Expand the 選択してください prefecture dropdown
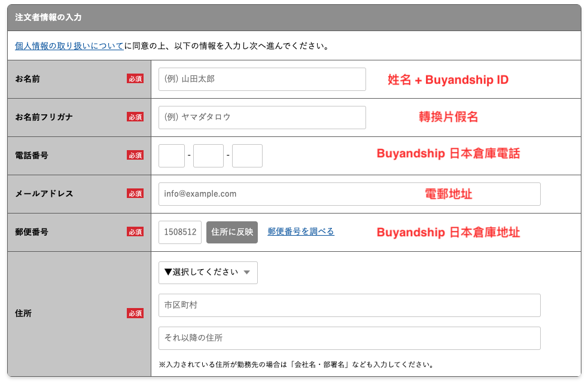 208,273
